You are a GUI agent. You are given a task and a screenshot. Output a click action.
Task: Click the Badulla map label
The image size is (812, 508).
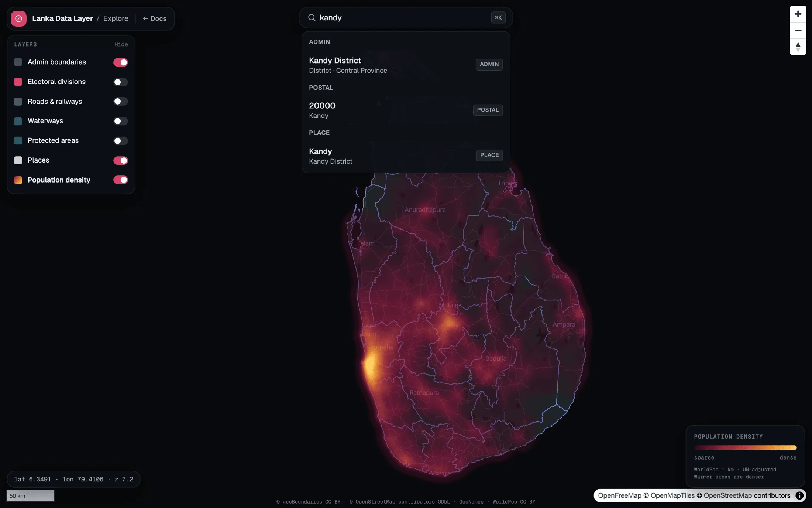pyautogui.click(x=496, y=358)
